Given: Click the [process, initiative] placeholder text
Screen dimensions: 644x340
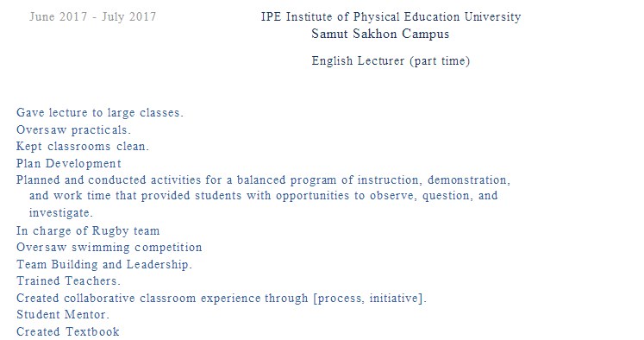Looking at the screenshot, I should [367, 298].
